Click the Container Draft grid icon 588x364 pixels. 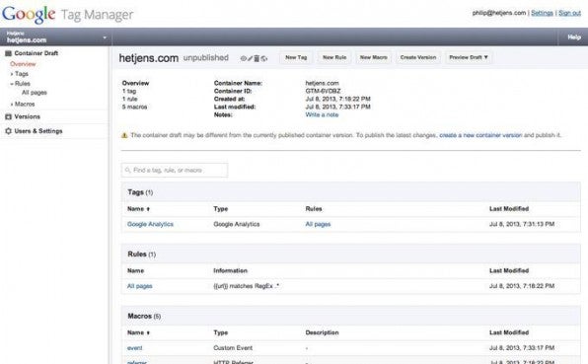click(8, 53)
